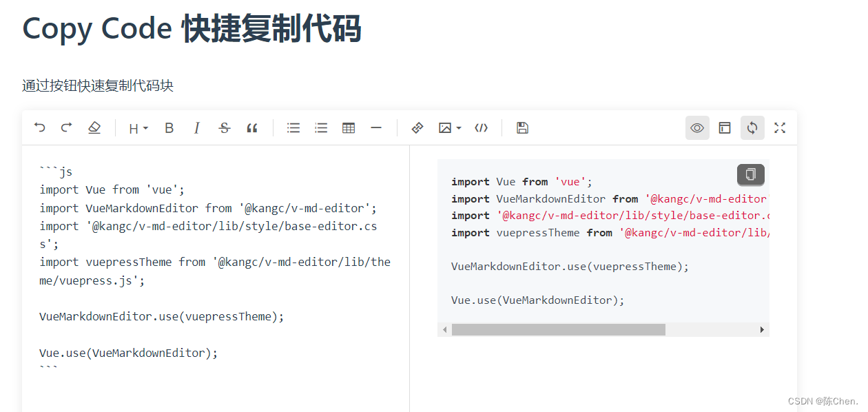Open the heading level dropdown
The height and width of the screenshot is (412, 868).
[x=137, y=127]
